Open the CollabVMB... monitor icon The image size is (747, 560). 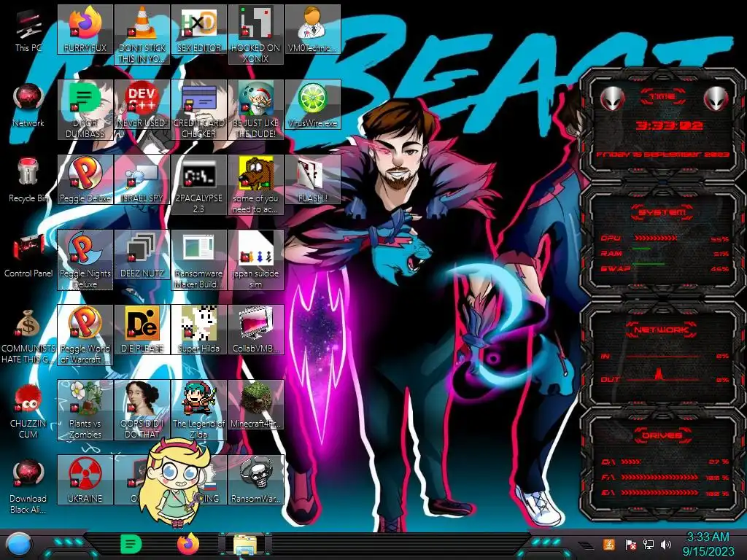[256, 330]
